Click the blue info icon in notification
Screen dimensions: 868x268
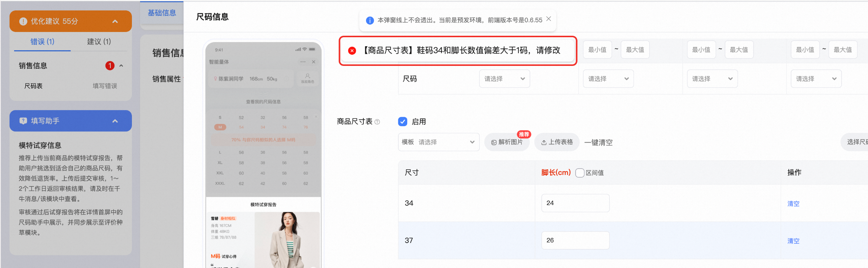pyautogui.click(x=370, y=20)
